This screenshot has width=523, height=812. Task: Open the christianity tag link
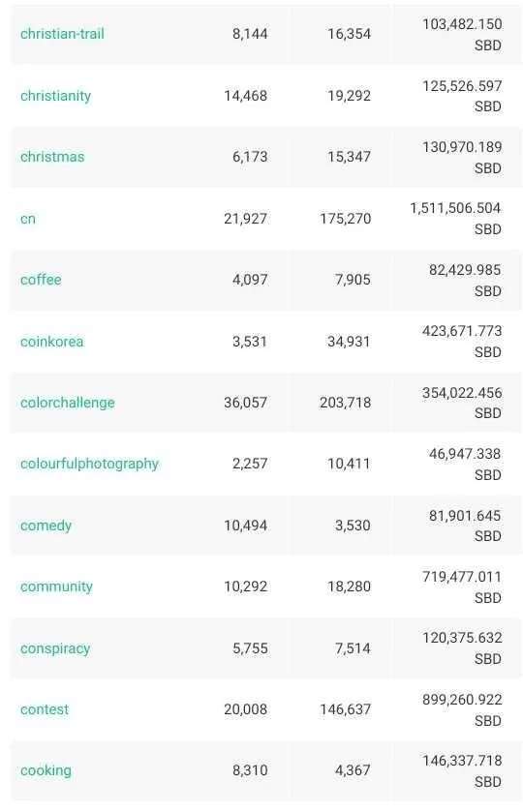point(55,96)
